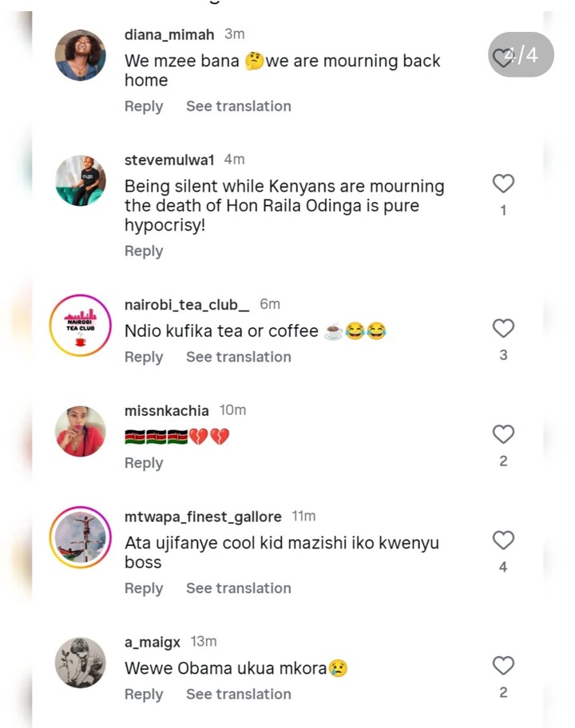The width and height of the screenshot is (575, 728).
Task: Like a_maigx's comment about Obama
Action: 503,666
